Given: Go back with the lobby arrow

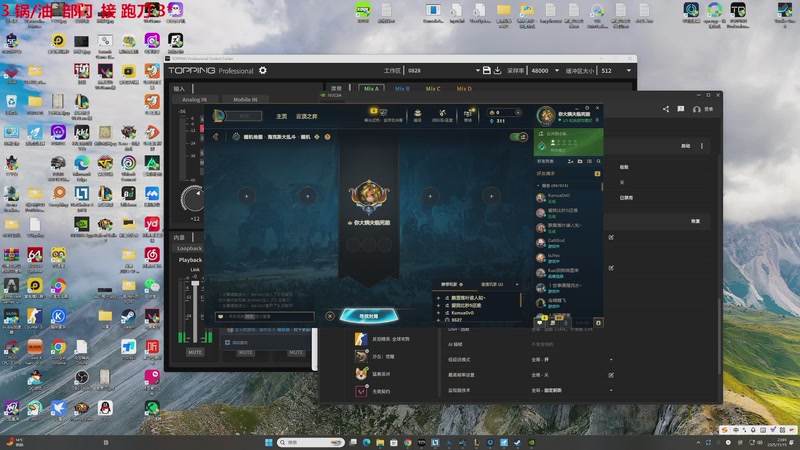Looking at the screenshot, I should (216, 137).
